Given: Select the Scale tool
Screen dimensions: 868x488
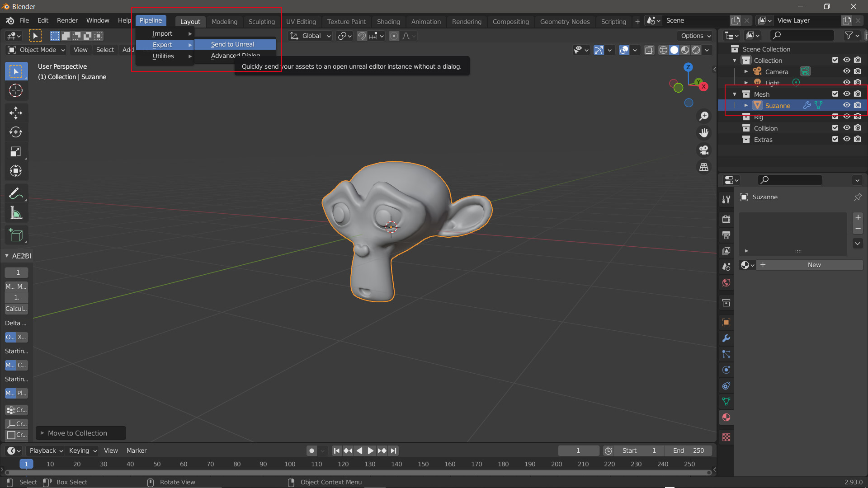Looking at the screenshot, I should (16, 151).
